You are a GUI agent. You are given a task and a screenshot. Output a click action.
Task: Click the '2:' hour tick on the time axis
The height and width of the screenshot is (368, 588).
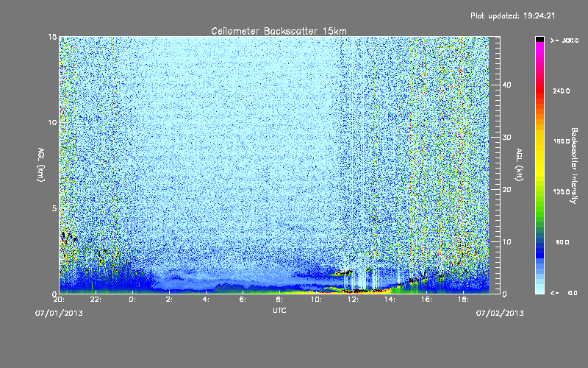[x=170, y=300]
